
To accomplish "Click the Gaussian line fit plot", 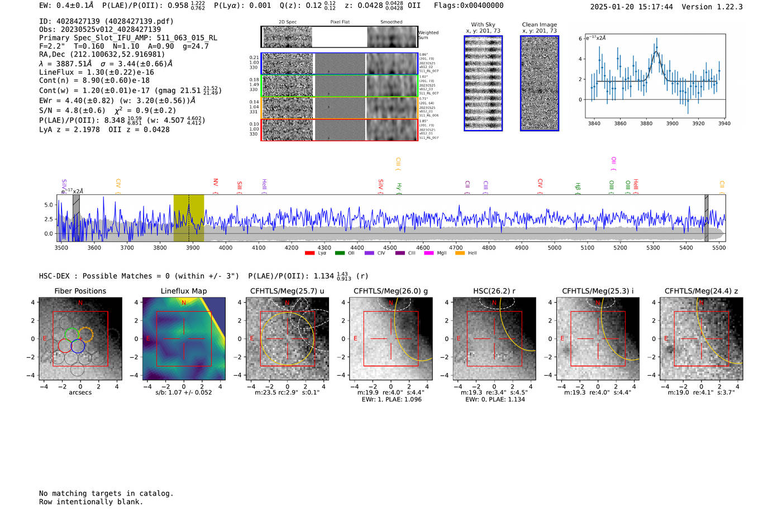I will (x=656, y=76).
